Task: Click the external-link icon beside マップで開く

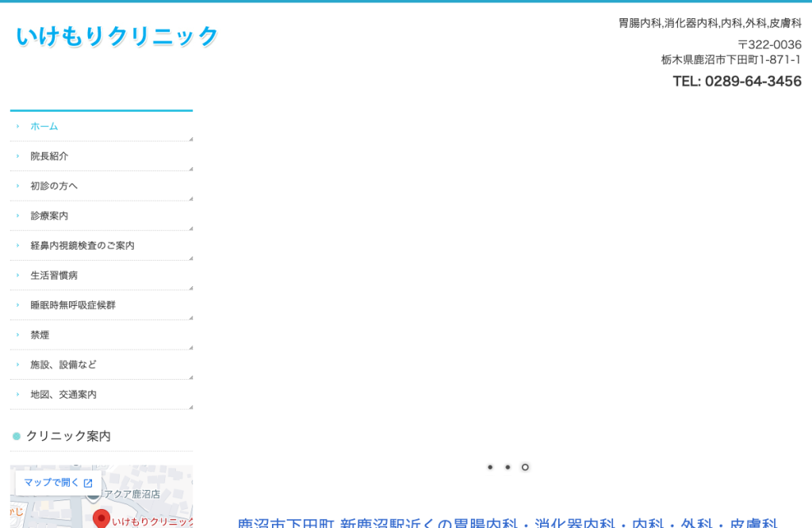Action: coord(88,483)
